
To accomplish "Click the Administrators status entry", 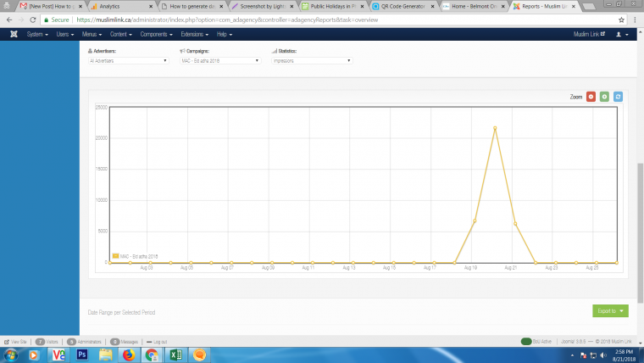I will coord(84,342).
